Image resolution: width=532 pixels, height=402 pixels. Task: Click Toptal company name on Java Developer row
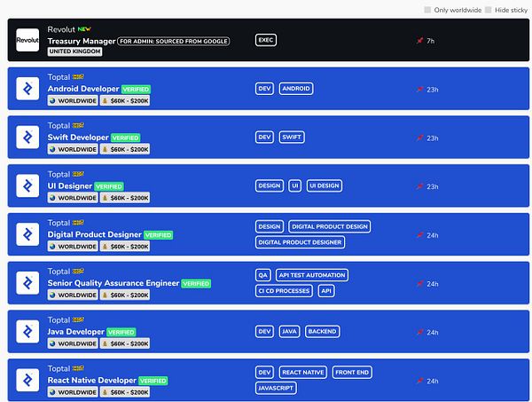[59, 319]
